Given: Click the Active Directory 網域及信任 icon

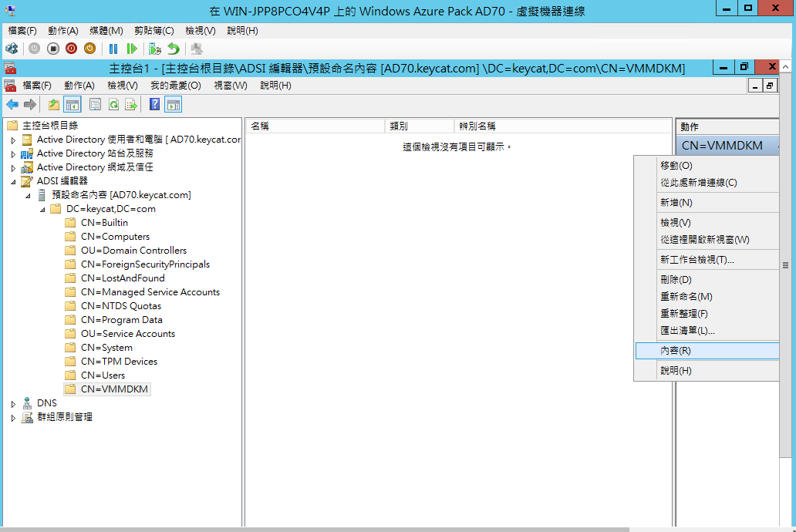Looking at the screenshot, I should coord(27,167).
